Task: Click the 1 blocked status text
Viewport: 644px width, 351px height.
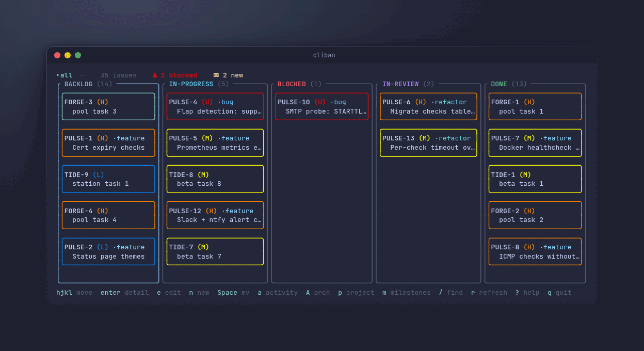Action: (x=179, y=75)
